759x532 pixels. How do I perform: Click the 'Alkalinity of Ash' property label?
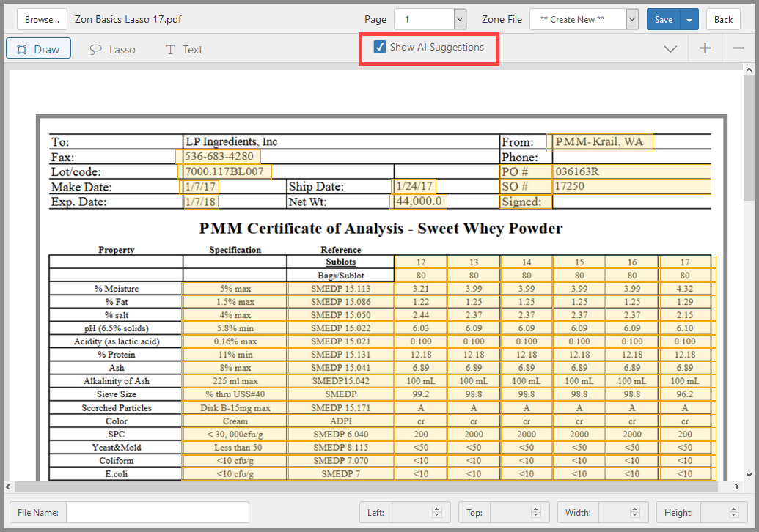click(x=116, y=381)
